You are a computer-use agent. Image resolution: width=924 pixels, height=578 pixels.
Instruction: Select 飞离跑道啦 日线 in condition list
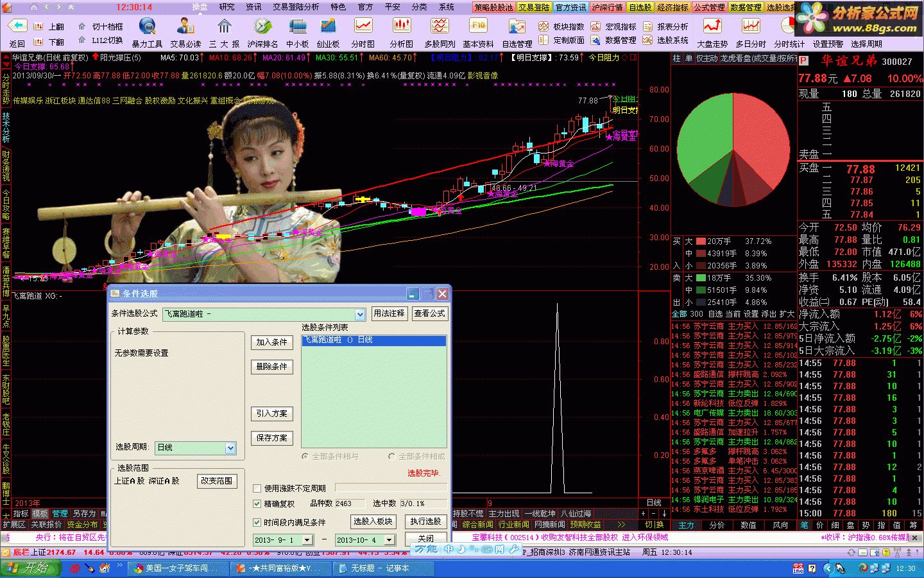point(373,340)
